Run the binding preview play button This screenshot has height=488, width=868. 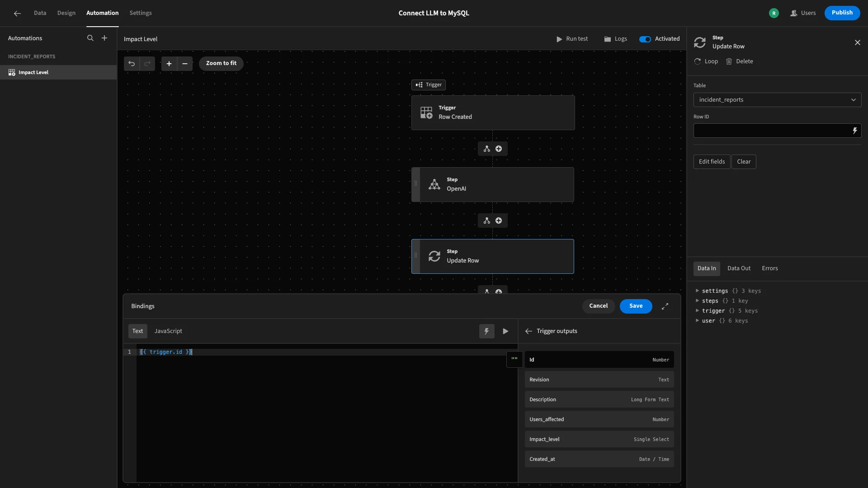(505, 331)
